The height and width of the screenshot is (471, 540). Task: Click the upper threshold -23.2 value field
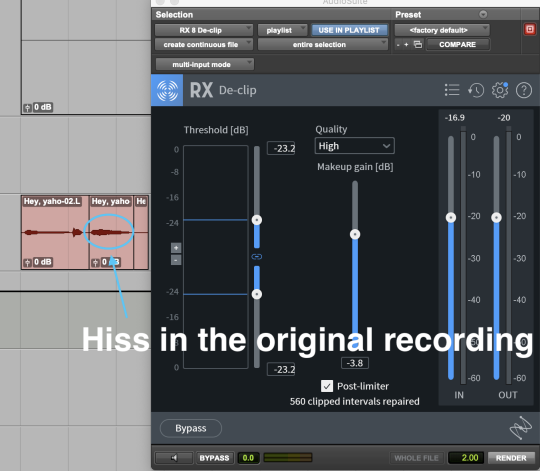(x=281, y=148)
